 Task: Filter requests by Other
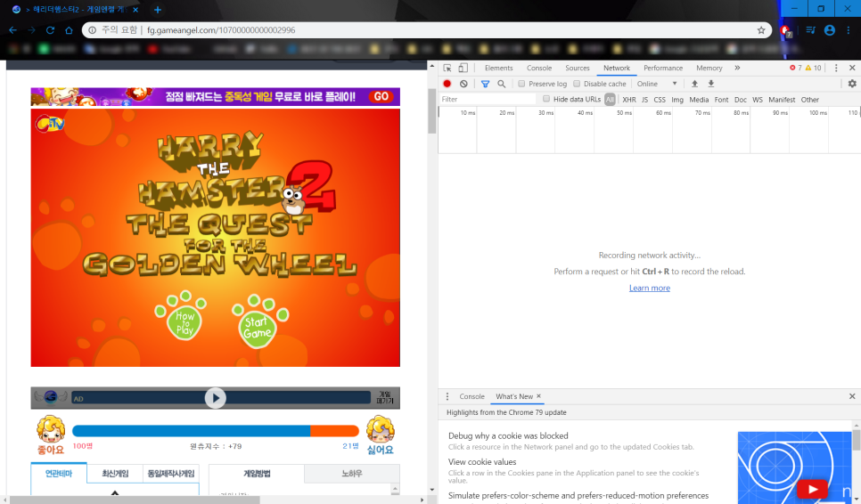pos(810,100)
